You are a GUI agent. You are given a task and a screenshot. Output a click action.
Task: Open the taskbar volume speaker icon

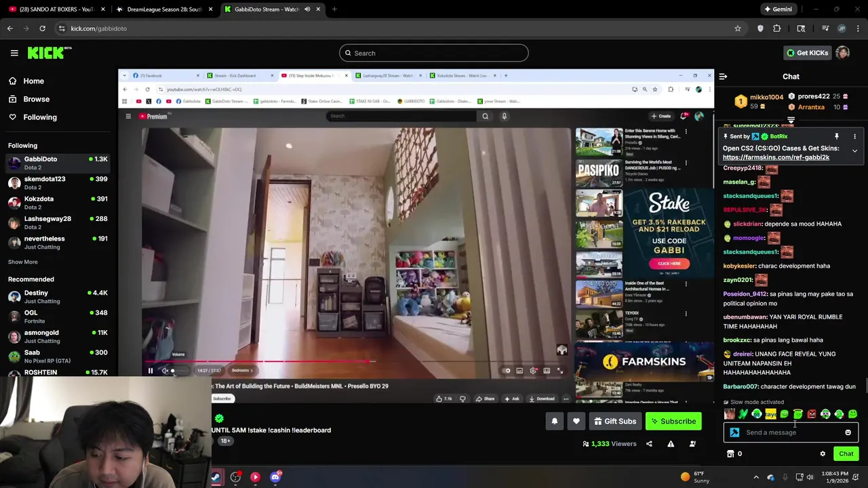click(810, 477)
